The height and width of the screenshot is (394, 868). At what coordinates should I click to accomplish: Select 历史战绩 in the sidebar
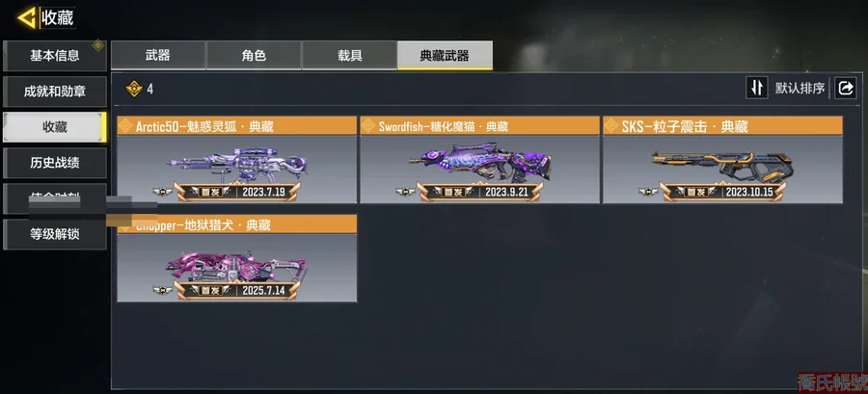[54, 163]
